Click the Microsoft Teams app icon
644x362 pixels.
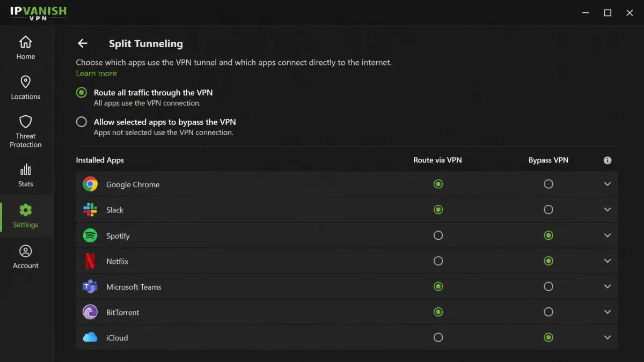point(90,287)
